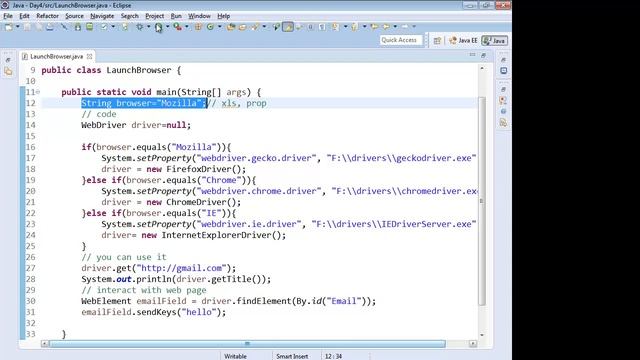Click the Restore icon on left sidebar

pyautogui.click(x=8, y=60)
